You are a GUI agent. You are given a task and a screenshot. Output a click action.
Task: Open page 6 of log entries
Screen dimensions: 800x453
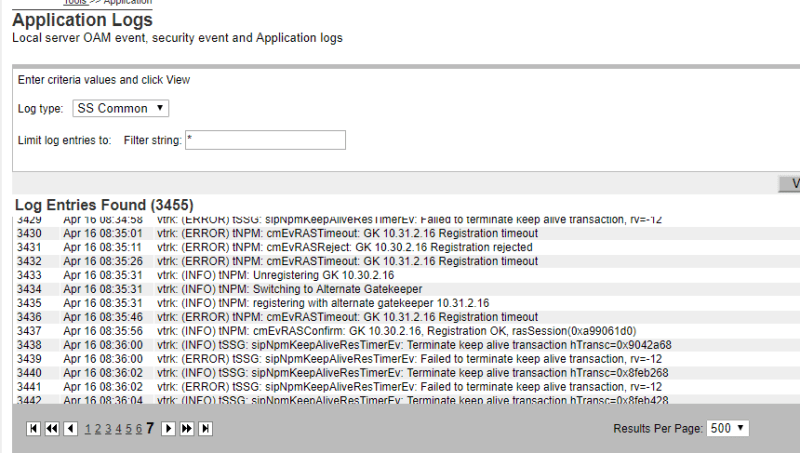pos(139,429)
